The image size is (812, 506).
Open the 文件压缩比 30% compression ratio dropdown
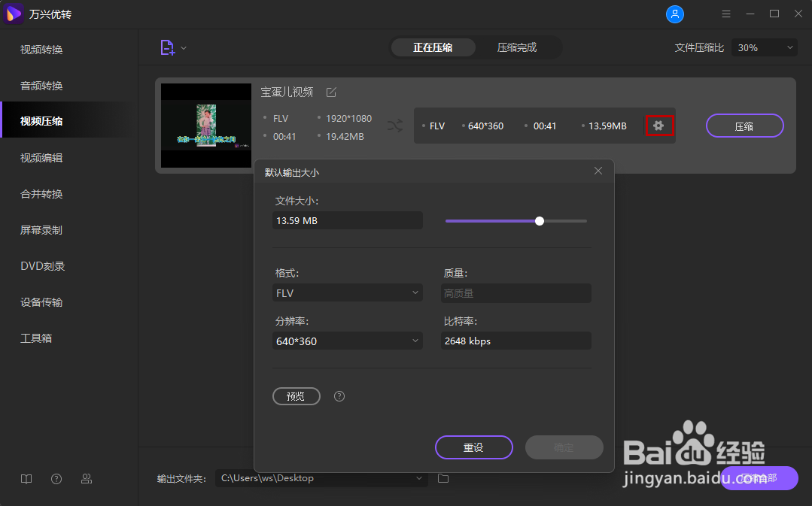coord(764,47)
